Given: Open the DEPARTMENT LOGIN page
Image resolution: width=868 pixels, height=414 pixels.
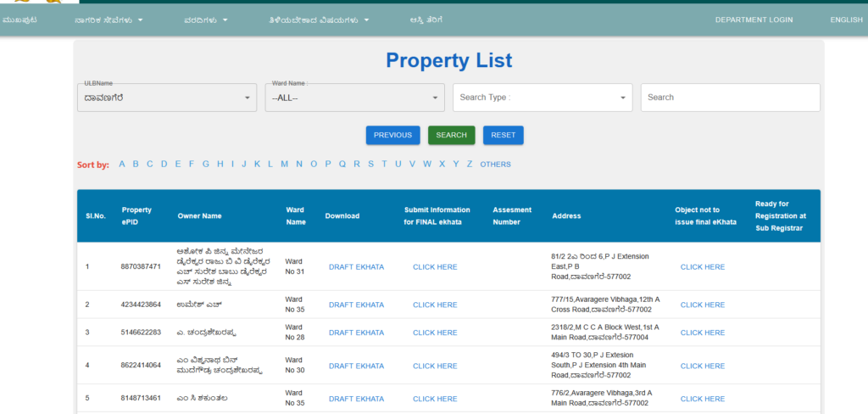Looking at the screenshot, I should click(x=754, y=20).
